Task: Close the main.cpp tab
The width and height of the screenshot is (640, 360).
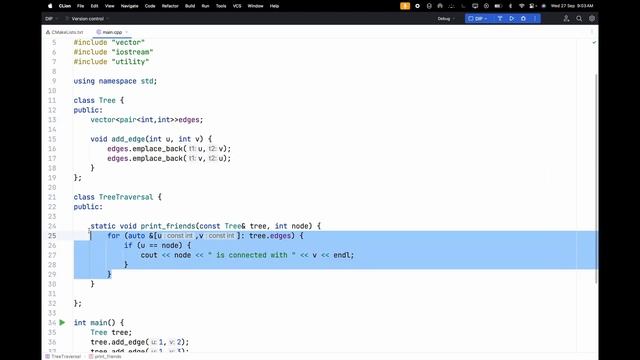Action: 127,32
